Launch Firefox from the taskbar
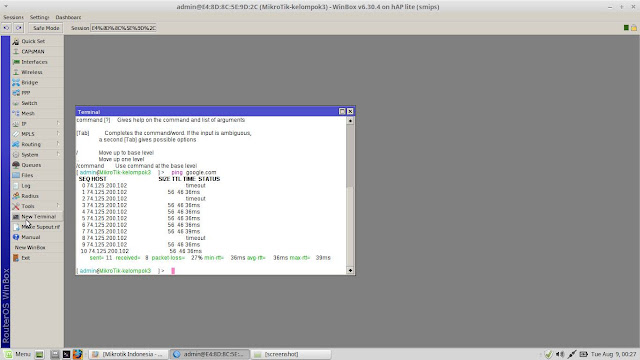Viewport: 640px width, 360px height. coord(78,354)
